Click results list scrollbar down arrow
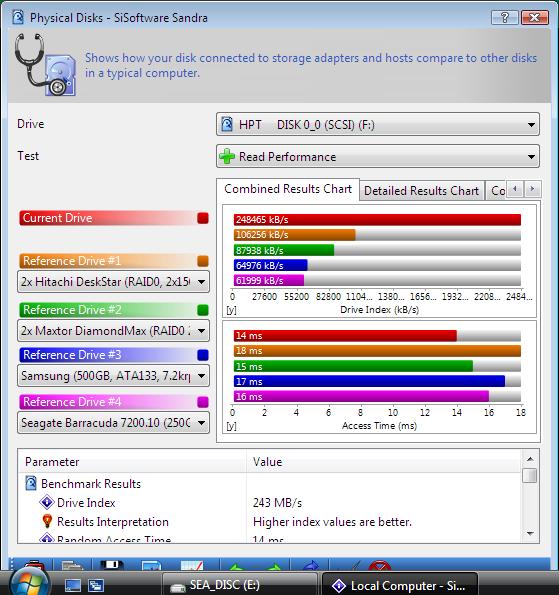Image resolution: width=559 pixels, height=595 pixels. (530, 534)
